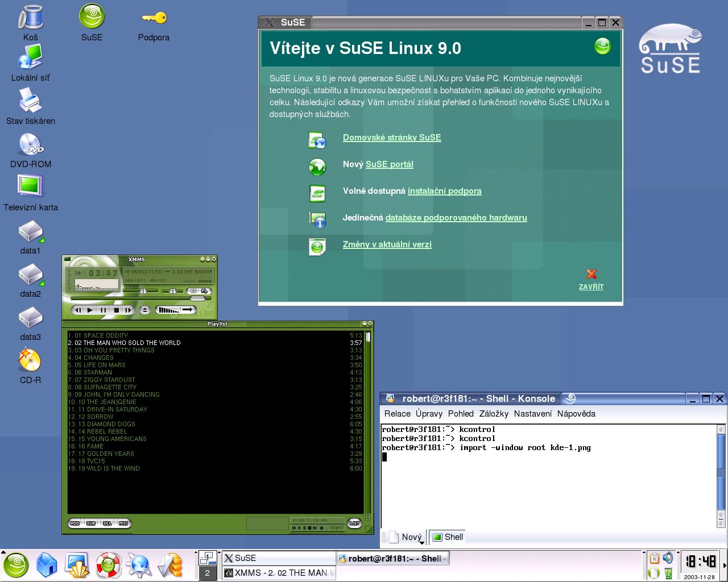Screen dimensions: 728x582
Task: Adjust the XMMS volume slider
Action: click(x=140, y=290)
